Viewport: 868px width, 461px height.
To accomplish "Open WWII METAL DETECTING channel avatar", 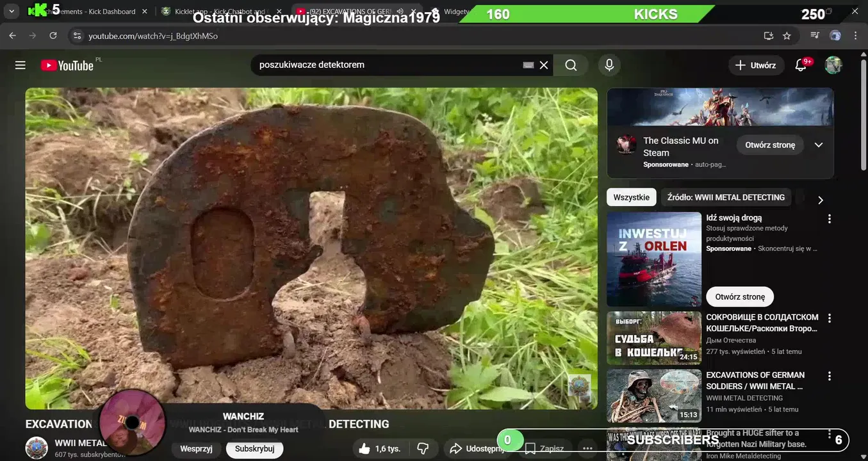I will pos(37,448).
